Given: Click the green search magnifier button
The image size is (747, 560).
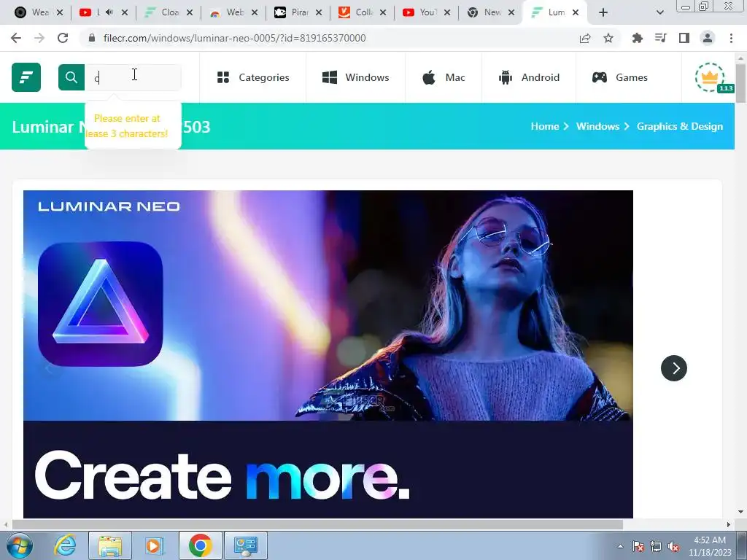Looking at the screenshot, I should coord(71,77).
